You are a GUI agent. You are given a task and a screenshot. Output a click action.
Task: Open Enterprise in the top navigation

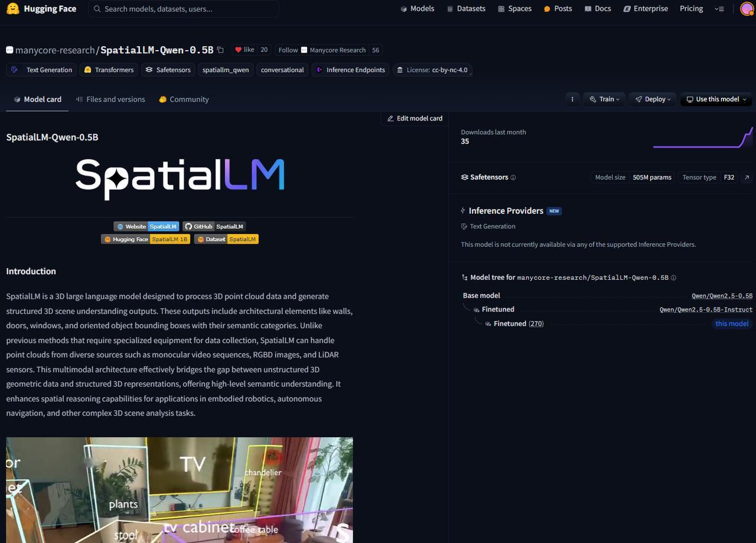[646, 9]
